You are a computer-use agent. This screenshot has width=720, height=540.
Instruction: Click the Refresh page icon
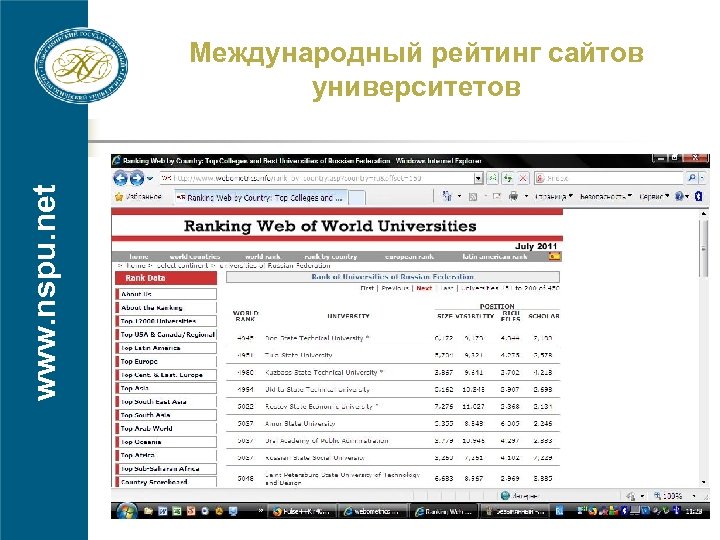pyautogui.click(x=508, y=178)
